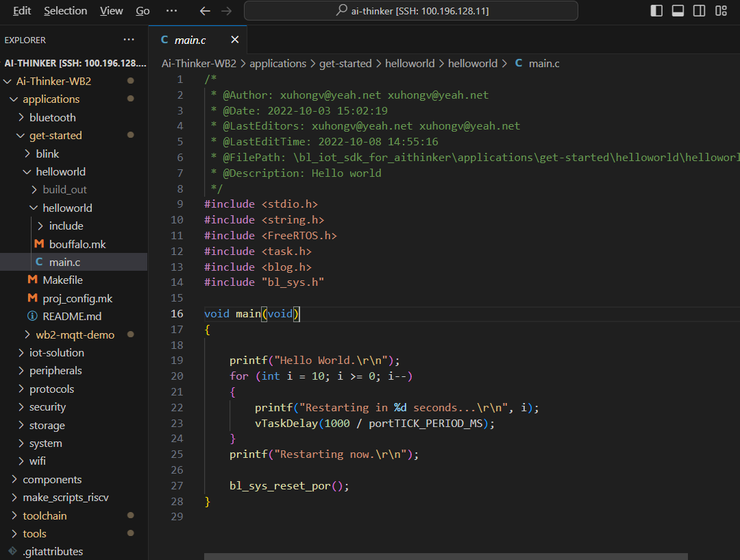Toggle the secondary side bar layout icon
740x560 pixels.
point(699,11)
